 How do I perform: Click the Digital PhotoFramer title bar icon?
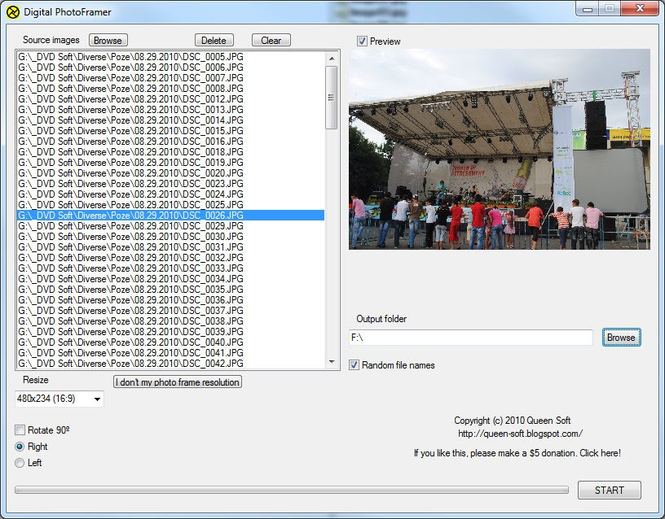tap(12, 11)
